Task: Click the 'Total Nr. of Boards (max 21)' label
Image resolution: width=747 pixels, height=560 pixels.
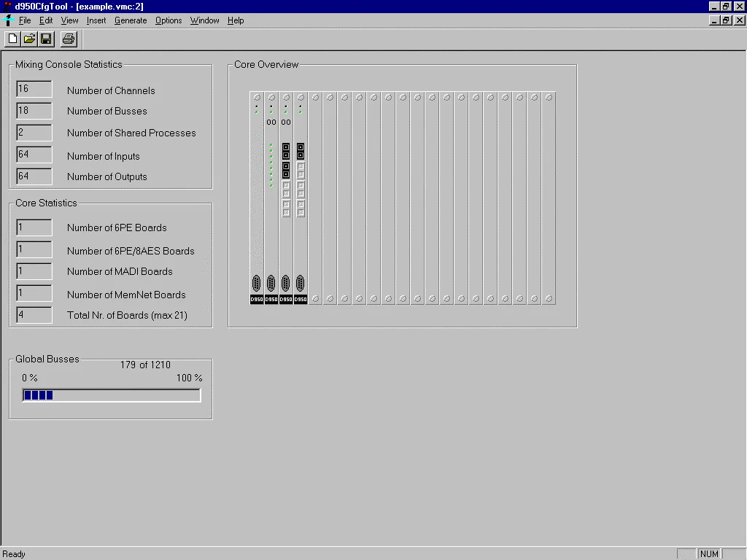Action: (x=127, y=315)
